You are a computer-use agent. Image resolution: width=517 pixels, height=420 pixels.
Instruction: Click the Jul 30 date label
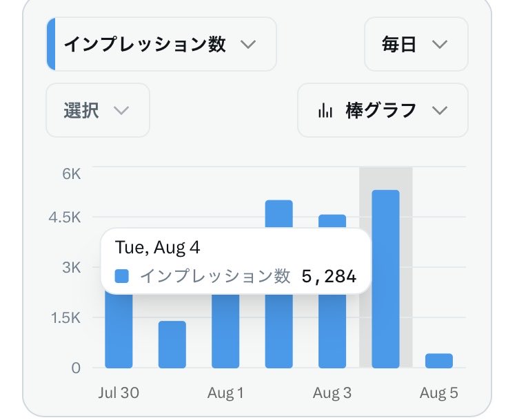pos(119,392)
